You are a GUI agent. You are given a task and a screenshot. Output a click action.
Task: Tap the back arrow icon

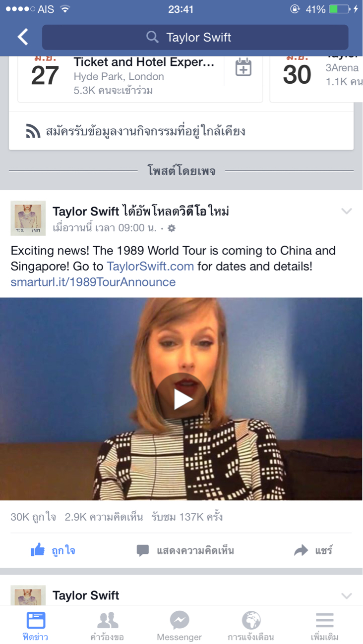click(x=23, y=37)
